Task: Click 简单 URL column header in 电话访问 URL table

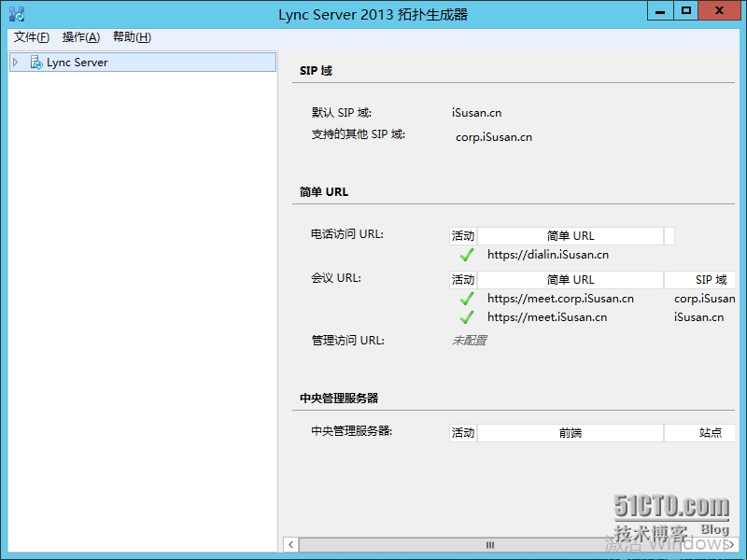Action: [x=571, y=236]
